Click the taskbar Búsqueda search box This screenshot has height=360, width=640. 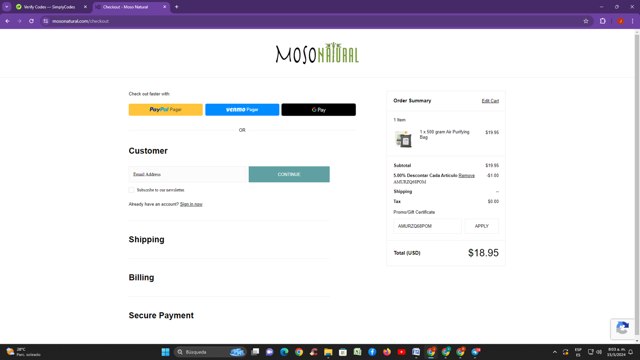pos(210,352)
